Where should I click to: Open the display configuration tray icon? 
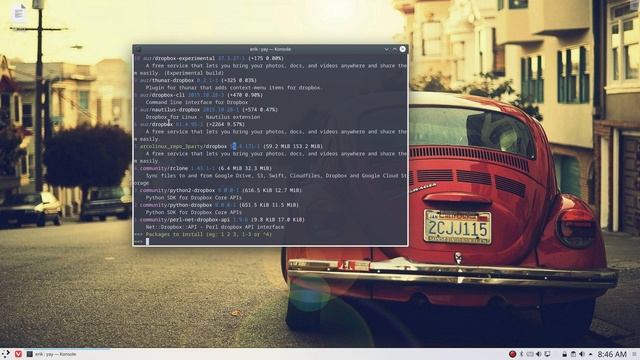[547, 354]
